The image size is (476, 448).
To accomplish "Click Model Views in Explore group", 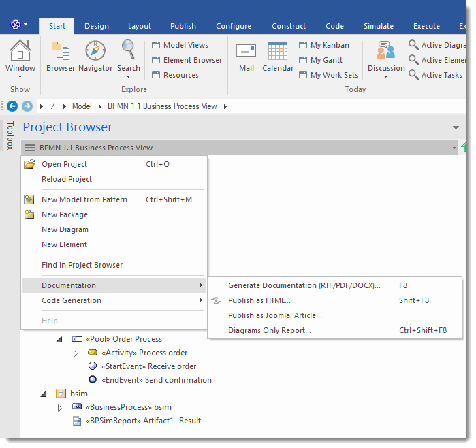I will (x=185, y=45).
